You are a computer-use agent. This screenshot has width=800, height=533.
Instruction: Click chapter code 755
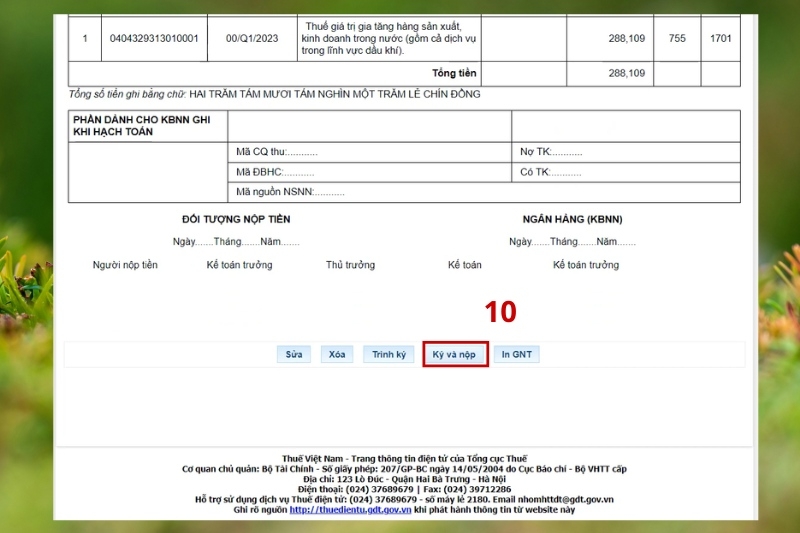677,38
